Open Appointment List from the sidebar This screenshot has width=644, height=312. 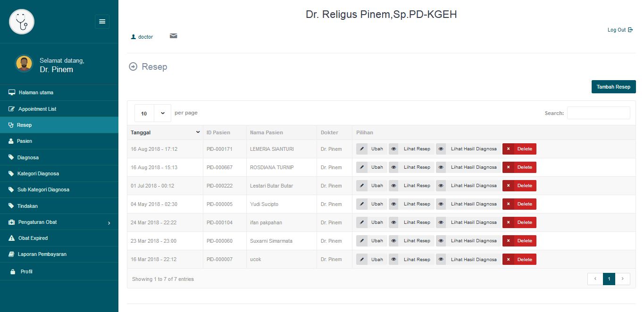(x=37, y=109)
